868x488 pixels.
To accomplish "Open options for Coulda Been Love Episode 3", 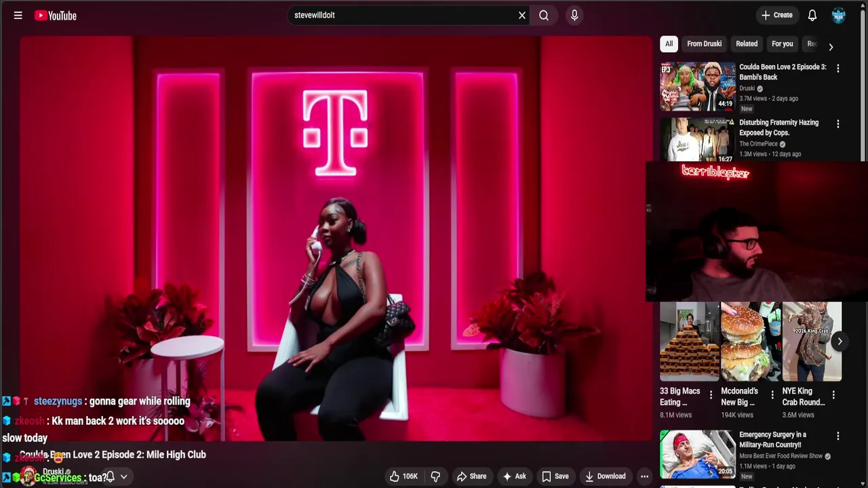I will click(838, 68).
